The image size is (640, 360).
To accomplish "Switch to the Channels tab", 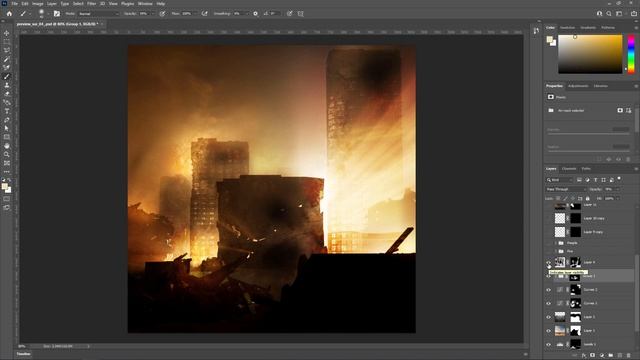I will (x=569, y=169).
